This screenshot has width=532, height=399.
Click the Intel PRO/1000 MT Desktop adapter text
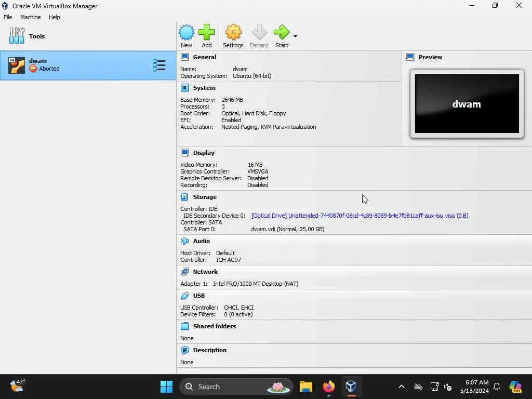tap(256, 284)
